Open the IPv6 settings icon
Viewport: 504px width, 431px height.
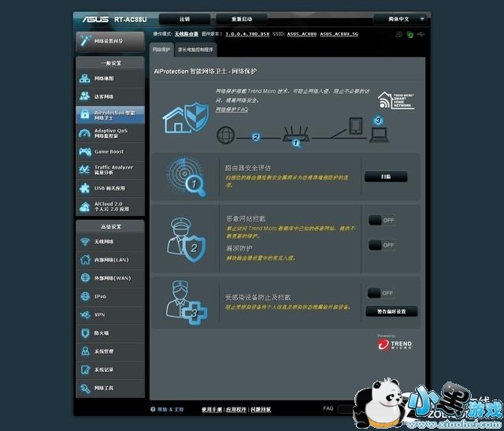pyautogui.click(x=85, y=296)
